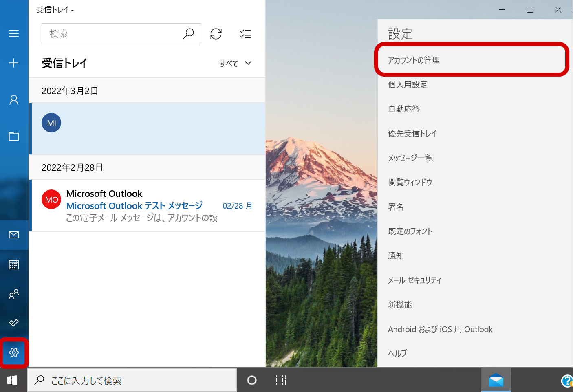The height and width of the screenshot is (392, 573).
Task: Click the plus icon for new mail
Action: coord(14,63)
